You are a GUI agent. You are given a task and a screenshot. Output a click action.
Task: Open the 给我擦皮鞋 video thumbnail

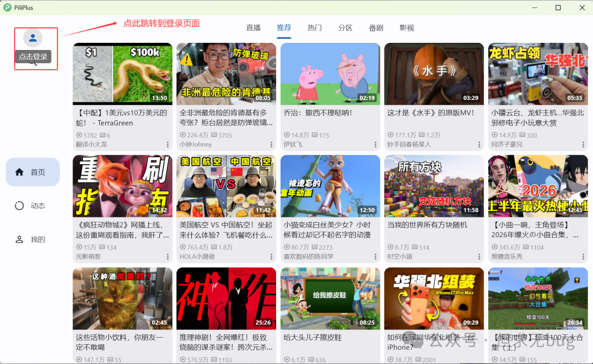coord(330,298)
